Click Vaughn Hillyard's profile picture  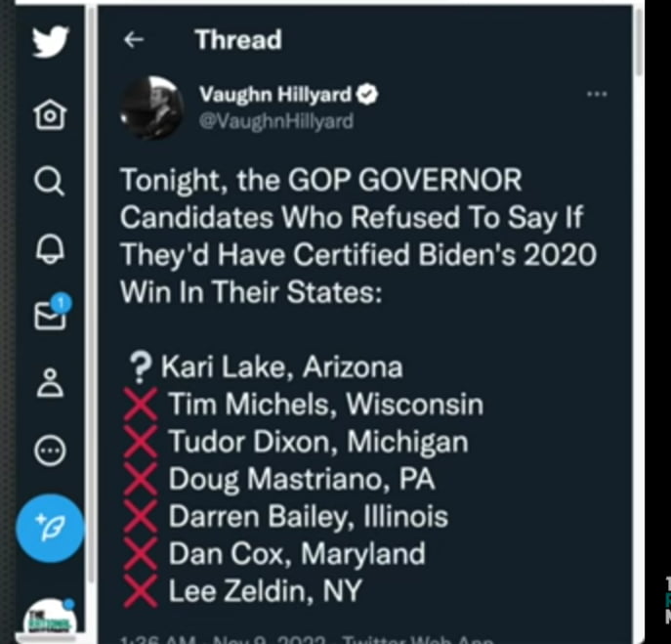(x=151, y=107)
